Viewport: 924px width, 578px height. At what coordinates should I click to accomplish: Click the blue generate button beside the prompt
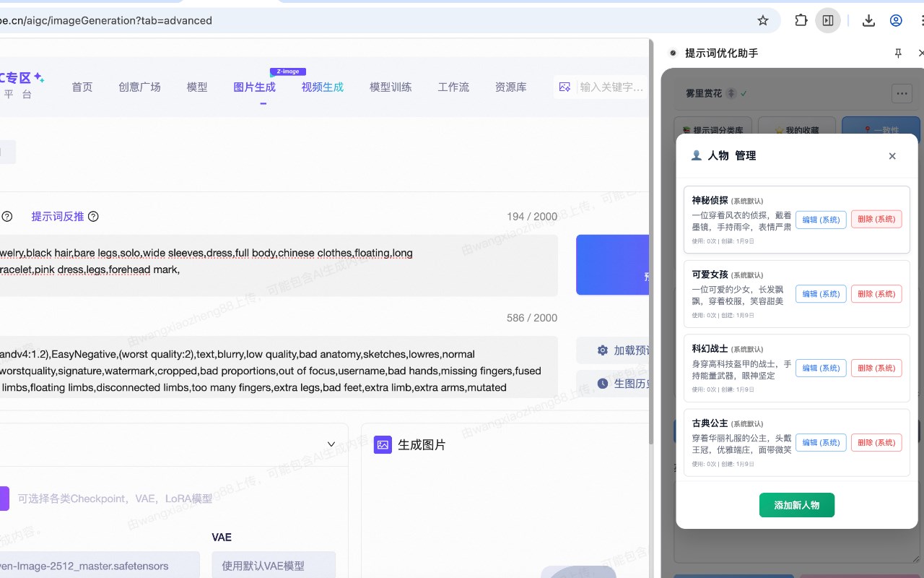click(x=613, y=264)
